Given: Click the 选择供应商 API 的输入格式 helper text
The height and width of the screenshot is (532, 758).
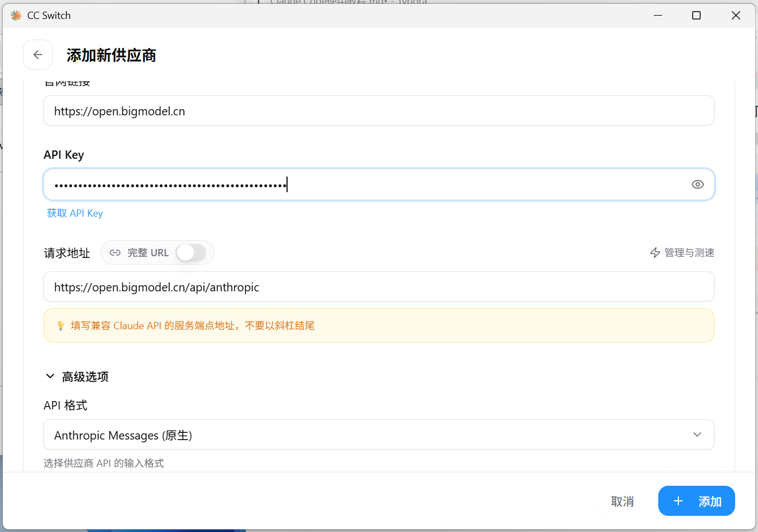Looking at the screenshot, I should click(x=104, y=463).
